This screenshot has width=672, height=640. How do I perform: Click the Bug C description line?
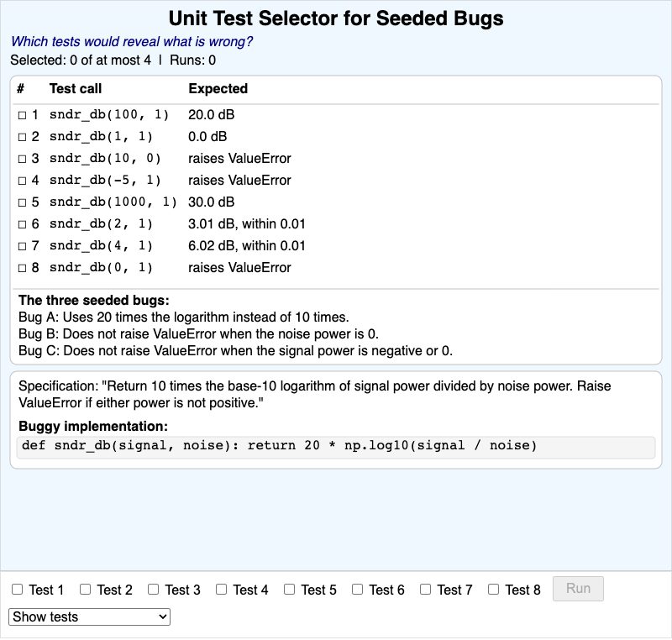[235, 350]
